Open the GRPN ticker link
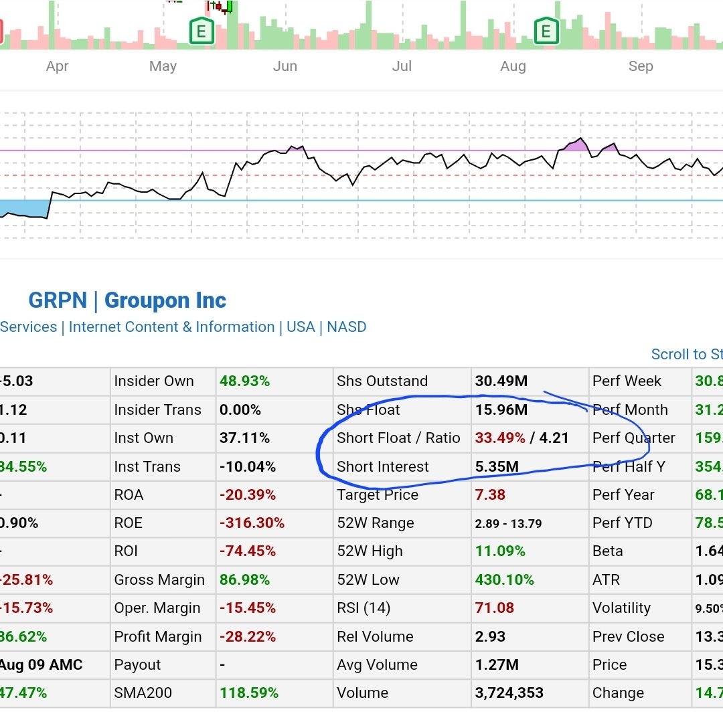 pyautogui.click(x=58, y=300)
